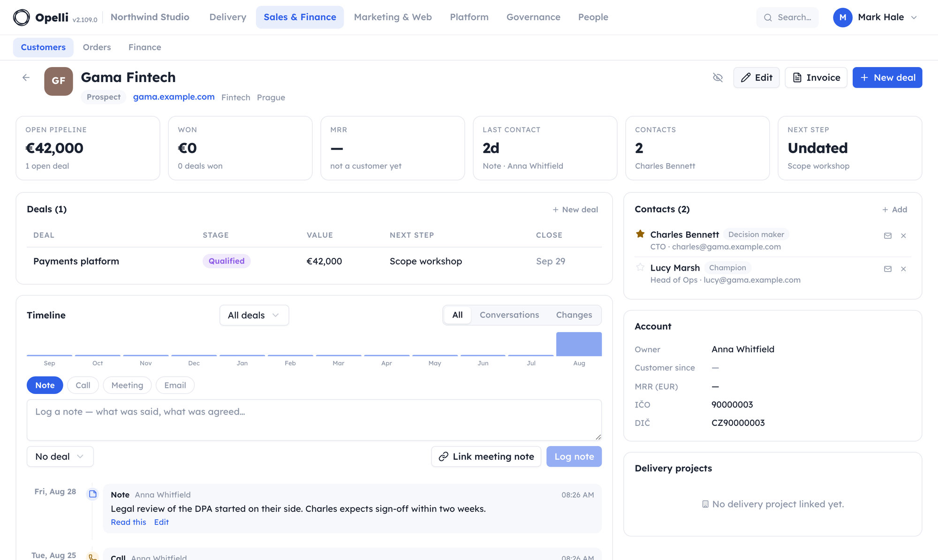This screenshot has height=560, width=938.
Task: Open the gama.example.com link
Action: [x=174, y=97]
